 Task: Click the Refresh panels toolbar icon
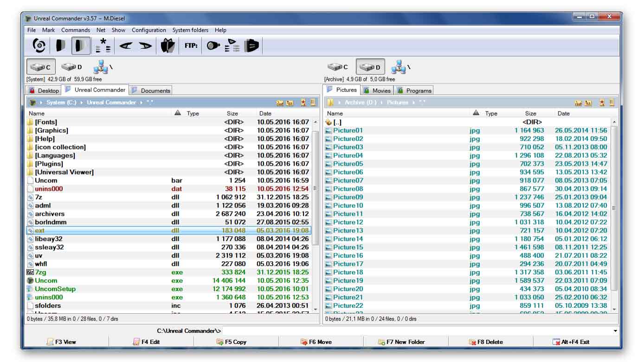tap(39, 45)
